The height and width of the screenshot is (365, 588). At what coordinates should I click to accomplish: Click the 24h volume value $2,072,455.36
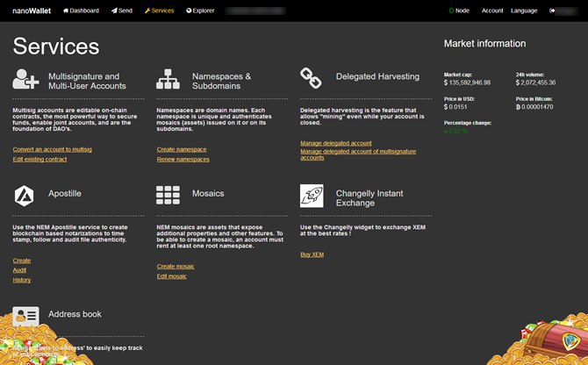click(x=535, y=82)
